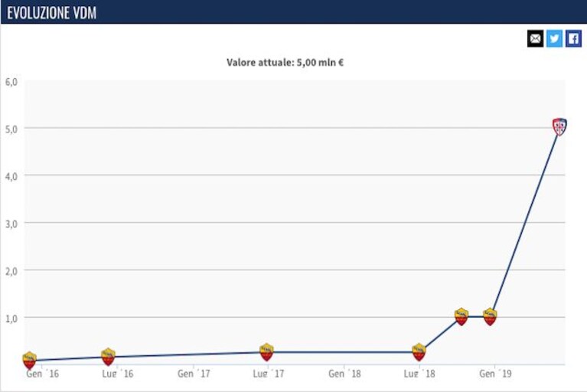Share the chart on Twitter
Image resolution: width=587 pixels, height=392 pixels.
(x=554, y=38)
